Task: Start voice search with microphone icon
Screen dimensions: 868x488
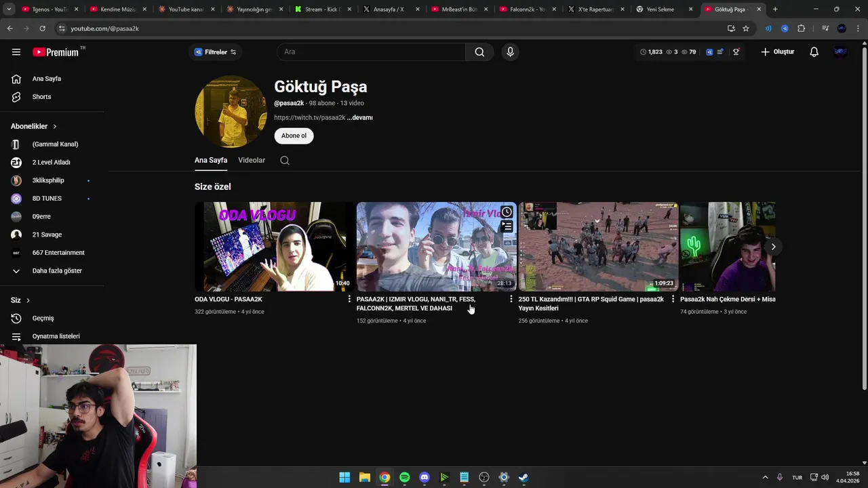Action: click(x=510, y=52)
